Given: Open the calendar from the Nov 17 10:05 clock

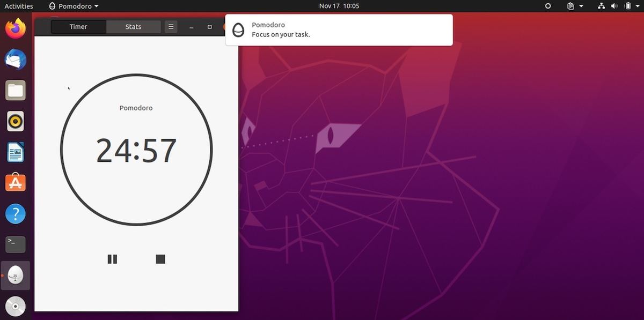Looking at the screenshot, I should [x=339, y=6].
